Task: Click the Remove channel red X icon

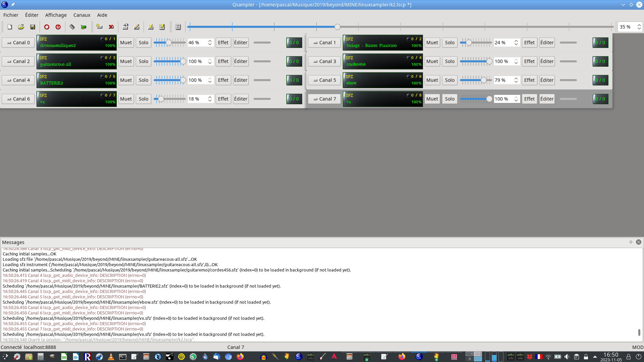Action: click(x=111, y=27)
